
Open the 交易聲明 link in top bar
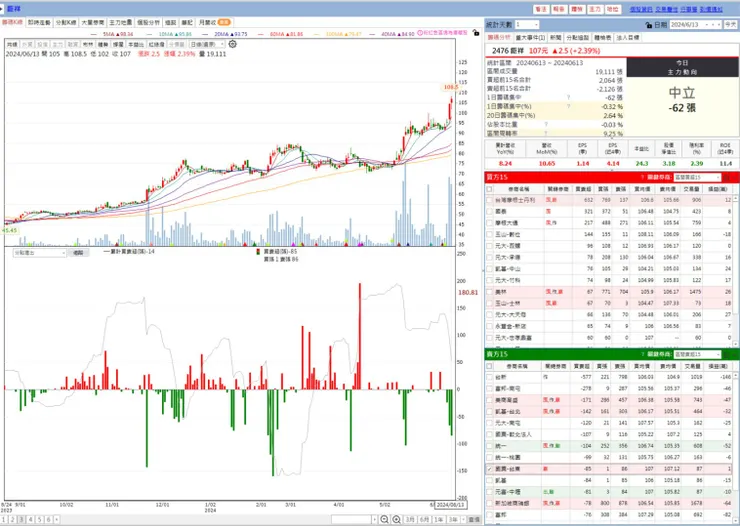[666, 9]
